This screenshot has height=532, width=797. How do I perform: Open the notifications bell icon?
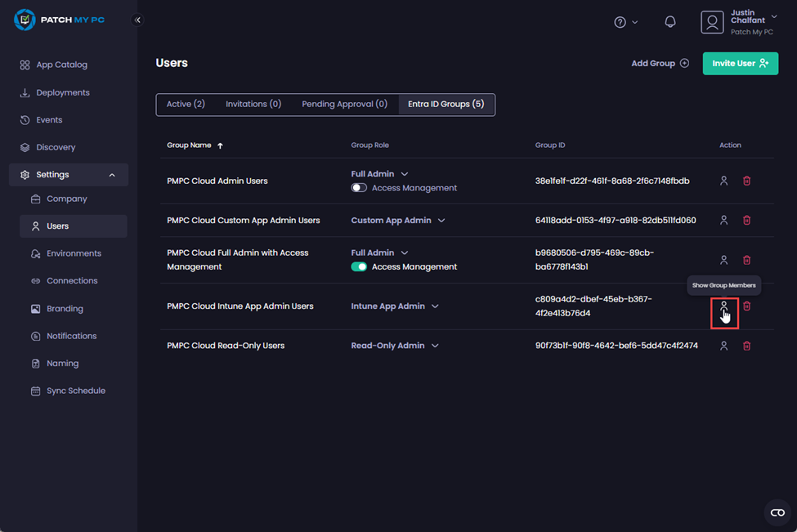670,22
